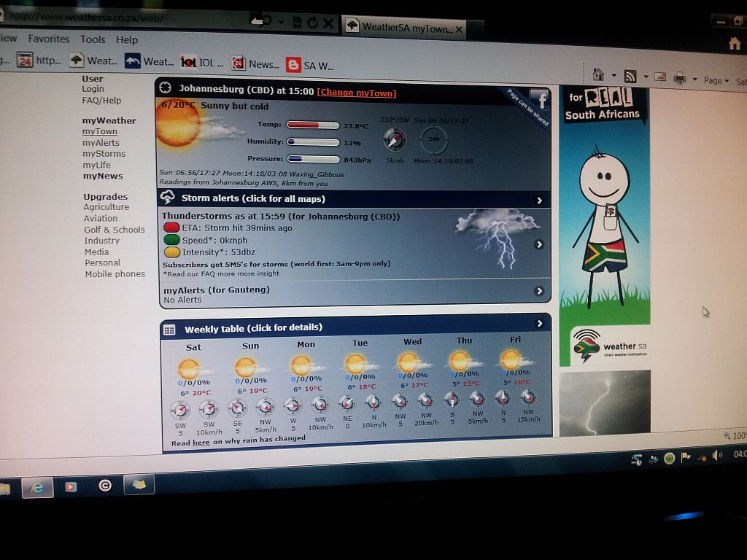This screenshot has height=560, width=747.
Task: Click the weather sa logo in ad
Action: coord(611,346)
